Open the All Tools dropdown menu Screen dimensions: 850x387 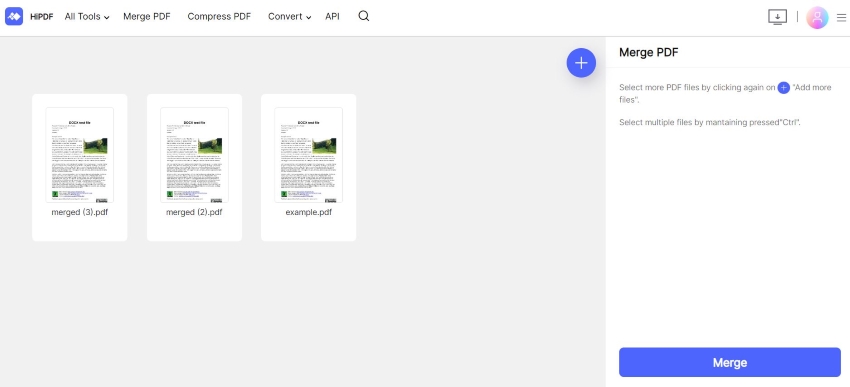pos(87,17)
